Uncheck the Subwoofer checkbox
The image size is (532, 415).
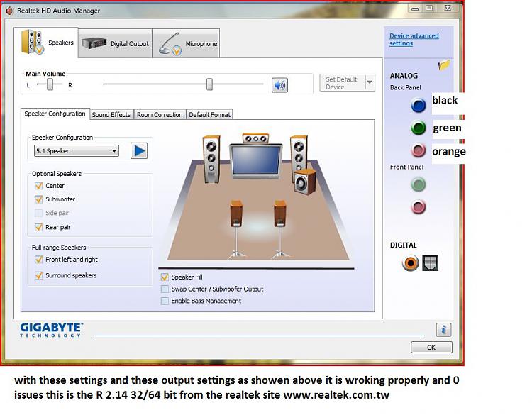coord(39,199)
